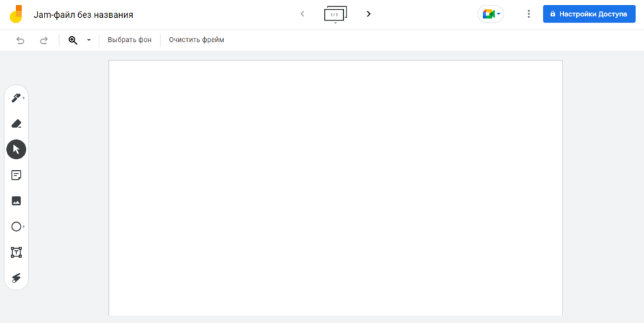Click the zoom magnifier icon
Image resolution: width=644 pixels, height=323 pixels.
73,40
